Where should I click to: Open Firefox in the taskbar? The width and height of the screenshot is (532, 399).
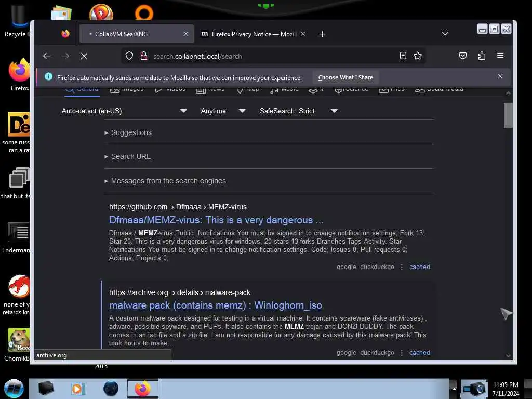143,389
